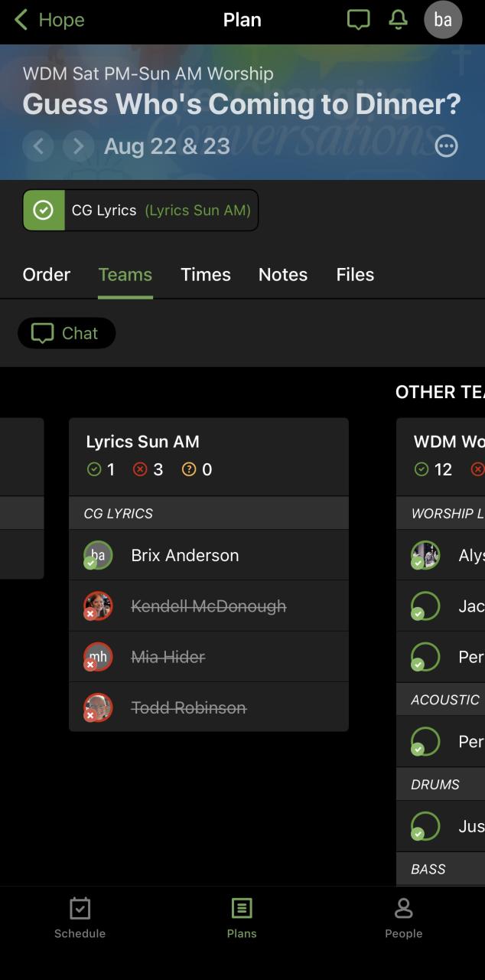Image resolution: width=485 pixels, height=980 pixels.
Task: Open the Notes tab
Action: pos(283,274)
